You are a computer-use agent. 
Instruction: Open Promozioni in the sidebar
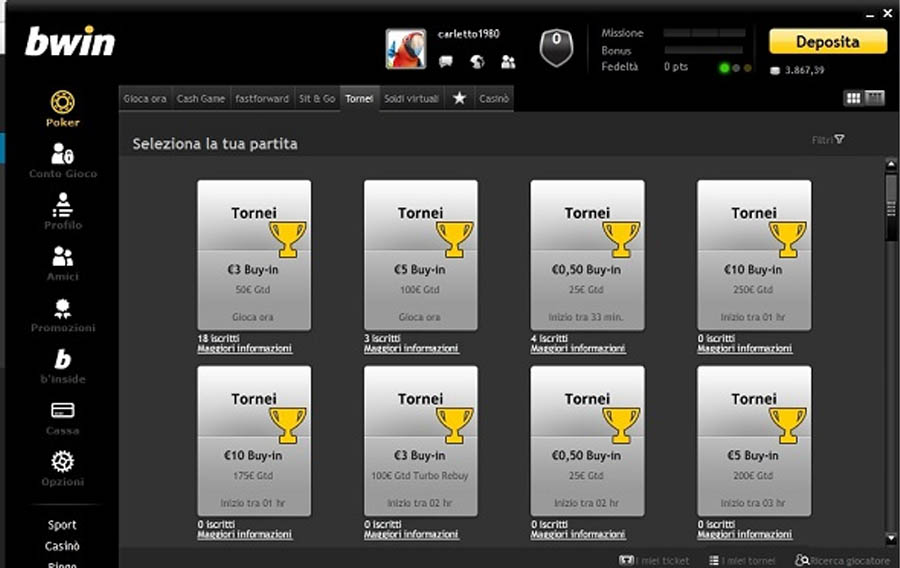[x=63, y=314]
